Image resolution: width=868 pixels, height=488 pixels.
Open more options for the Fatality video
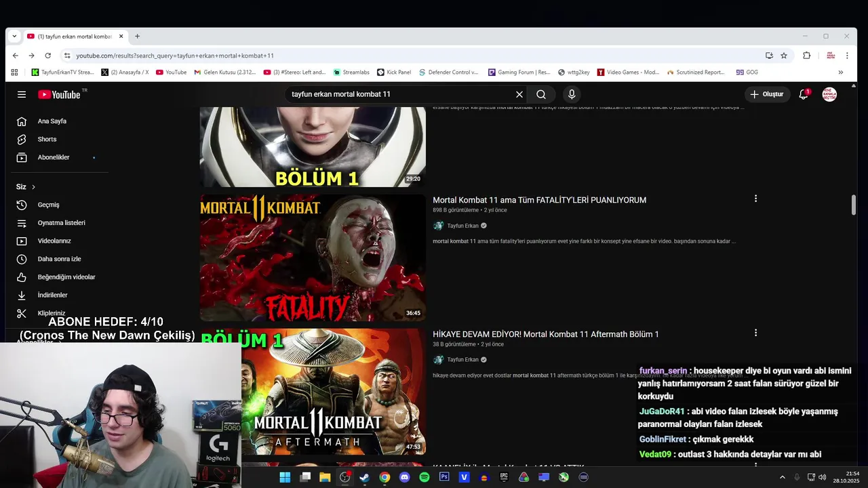pyautogui.click(x=755, y=199)
